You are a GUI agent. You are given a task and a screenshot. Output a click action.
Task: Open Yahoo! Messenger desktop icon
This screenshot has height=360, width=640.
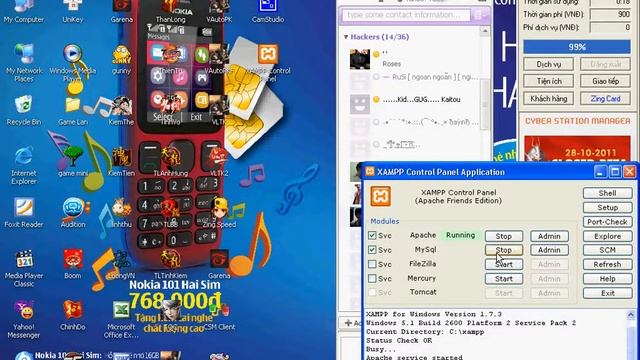24,320
